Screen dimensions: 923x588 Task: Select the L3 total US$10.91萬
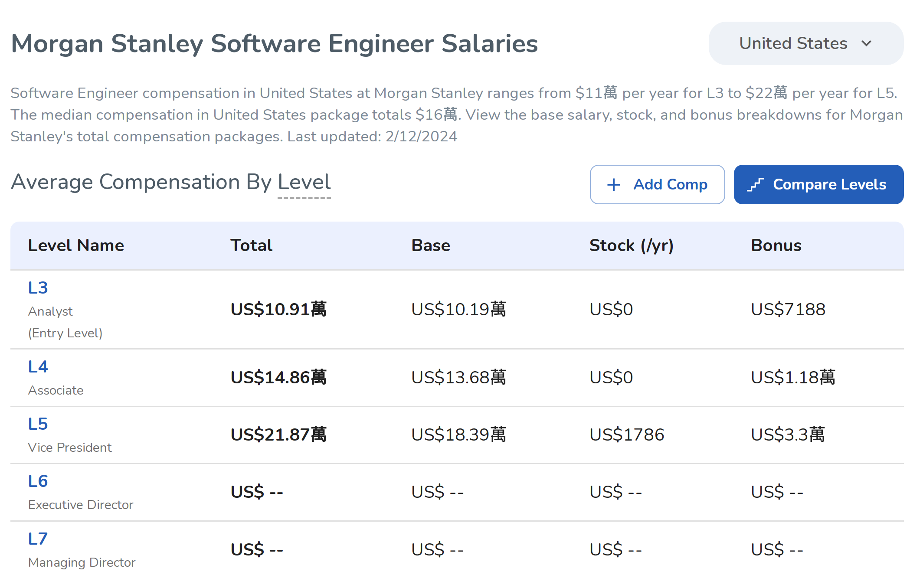(x=278, y=309)
